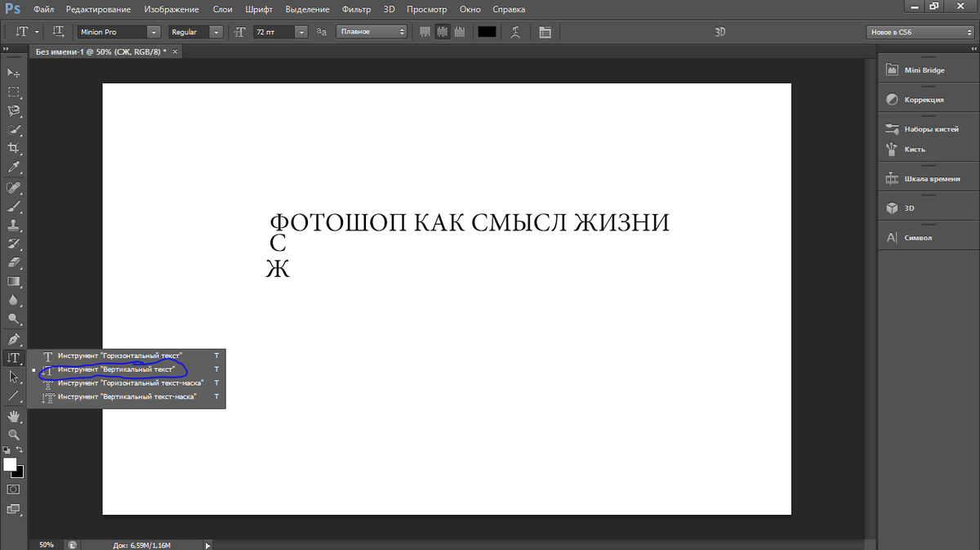This screenshot has height=550, width=980.
Task: Open the Слои menu
Action: pos(222,9)
